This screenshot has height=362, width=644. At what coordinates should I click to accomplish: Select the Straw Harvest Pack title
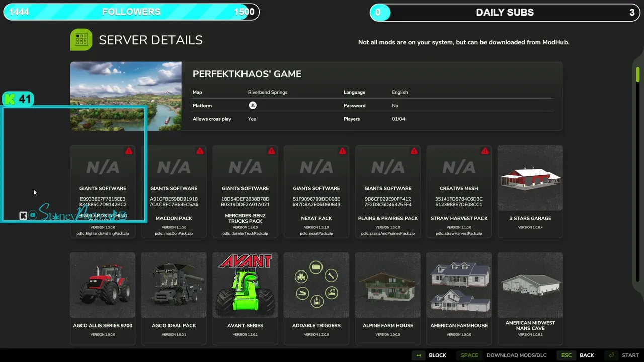tap(459, 218)
